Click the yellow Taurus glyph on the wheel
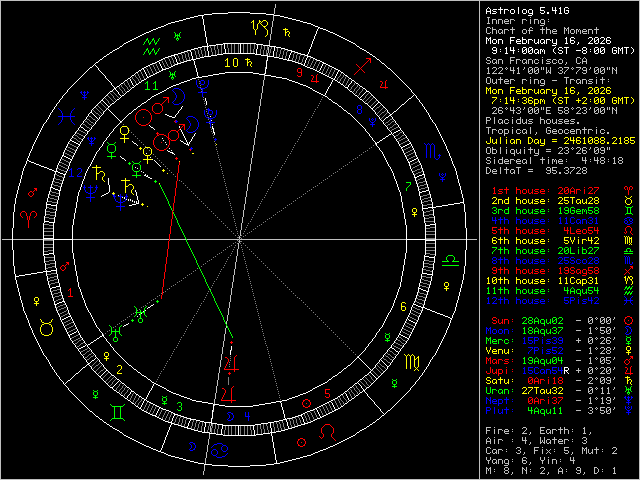Viewport: 640px width, 480px height. point(47,327)
